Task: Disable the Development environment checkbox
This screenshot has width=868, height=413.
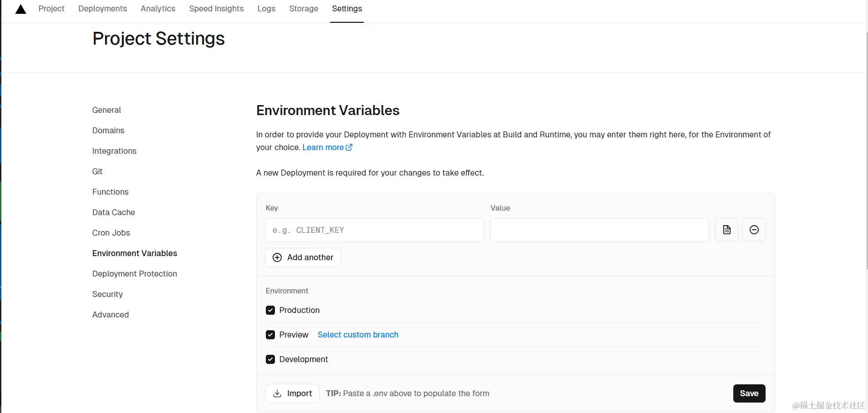Action: coord(270,359)
